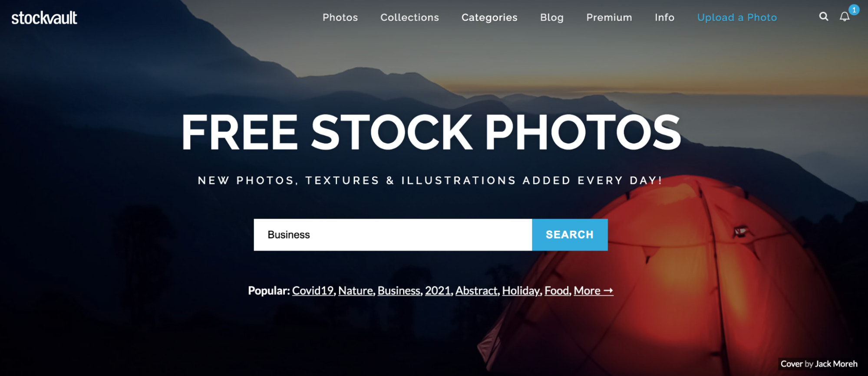The width and height of the screenshot is (868, 376).
Task: Open the notifications bell icon
Action: coord(844,17)
